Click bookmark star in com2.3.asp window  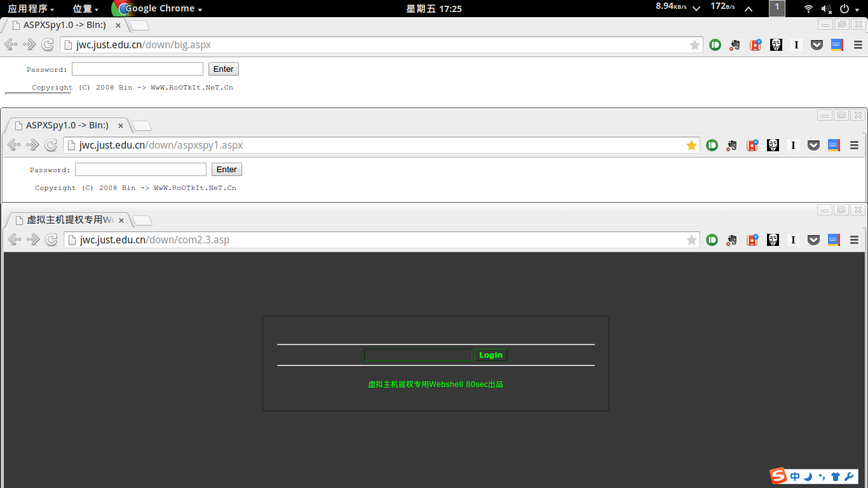coord(691,240)
